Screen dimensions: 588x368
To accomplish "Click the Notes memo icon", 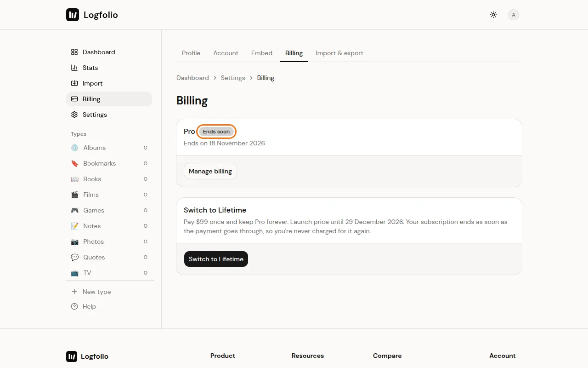I will (75, 226).
